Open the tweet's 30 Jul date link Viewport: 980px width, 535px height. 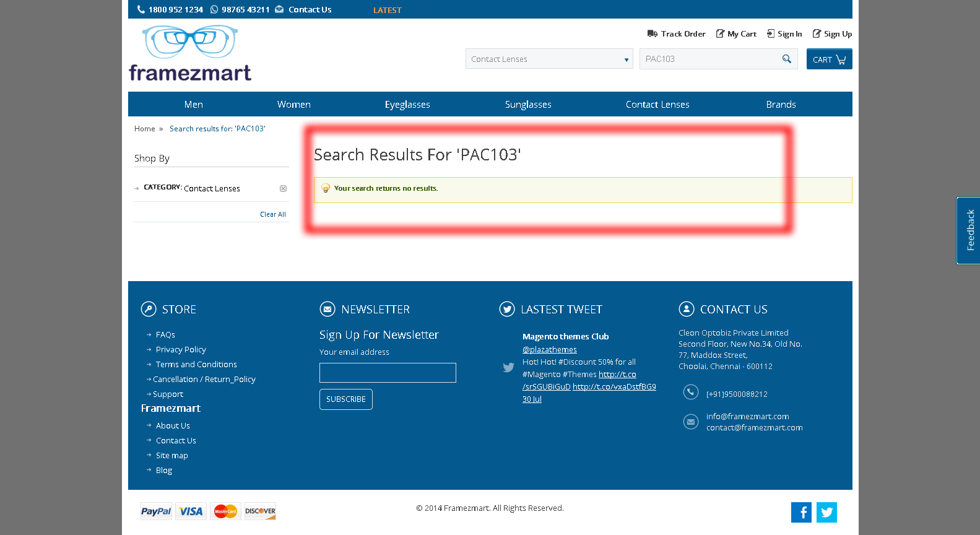[532, 399]
